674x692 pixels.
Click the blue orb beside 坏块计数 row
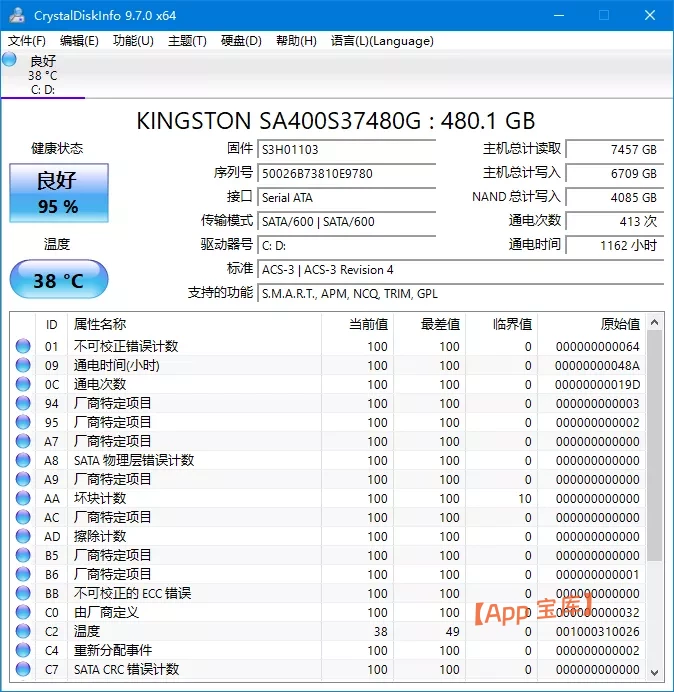(x=23, y=499)
